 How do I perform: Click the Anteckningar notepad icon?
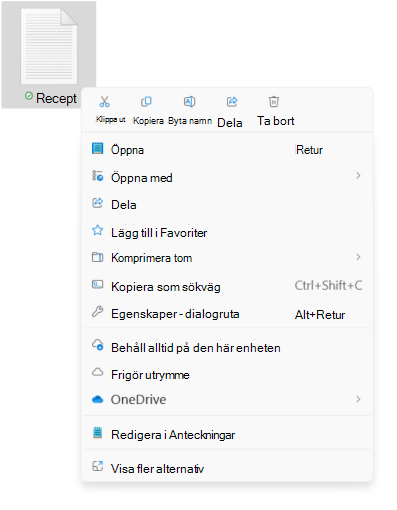click(x=97, y=432)
